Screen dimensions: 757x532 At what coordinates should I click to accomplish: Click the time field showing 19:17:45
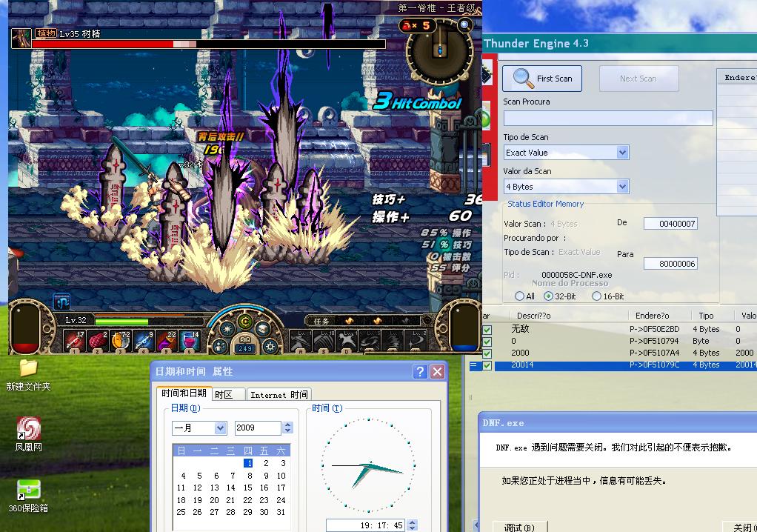click(x=366, y=525)
